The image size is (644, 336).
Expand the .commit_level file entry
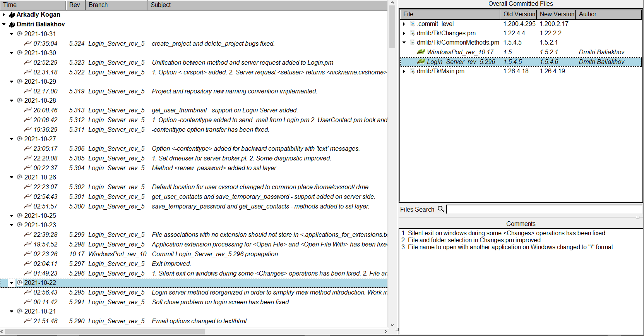tap(404, 24)
